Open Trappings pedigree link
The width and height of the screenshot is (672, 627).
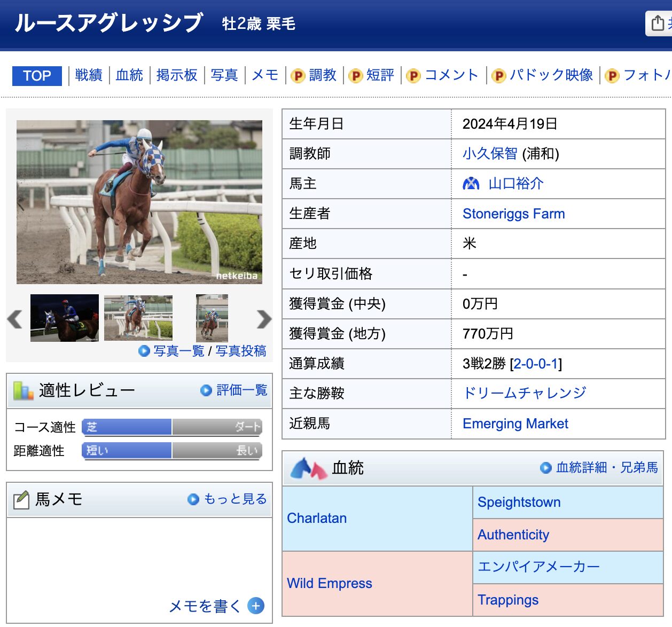[508, 600]
